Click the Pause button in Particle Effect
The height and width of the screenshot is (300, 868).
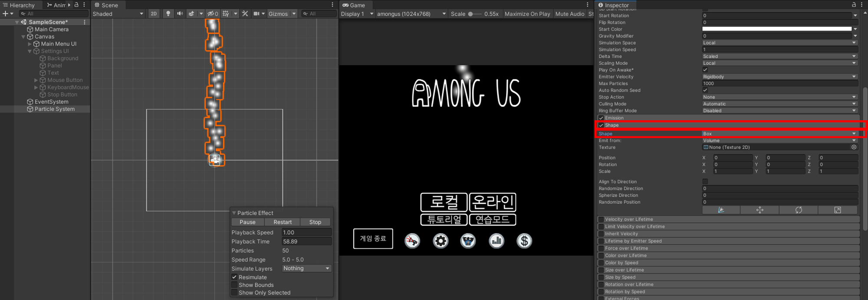coord(247,222)
